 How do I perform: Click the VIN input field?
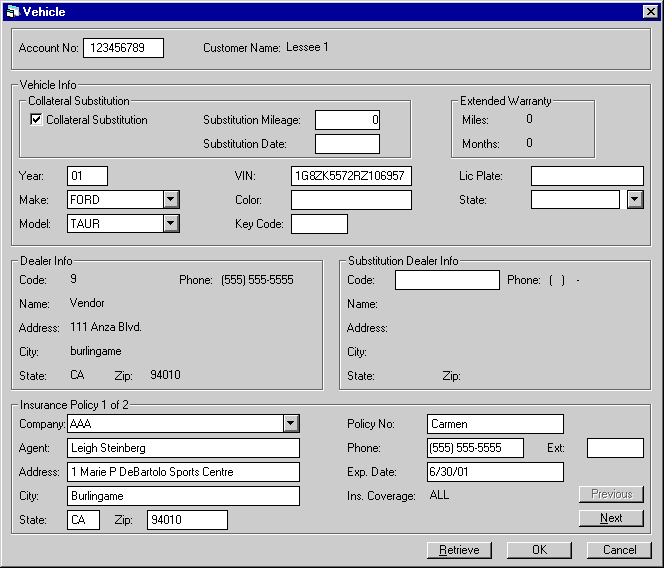pos(351,176)
